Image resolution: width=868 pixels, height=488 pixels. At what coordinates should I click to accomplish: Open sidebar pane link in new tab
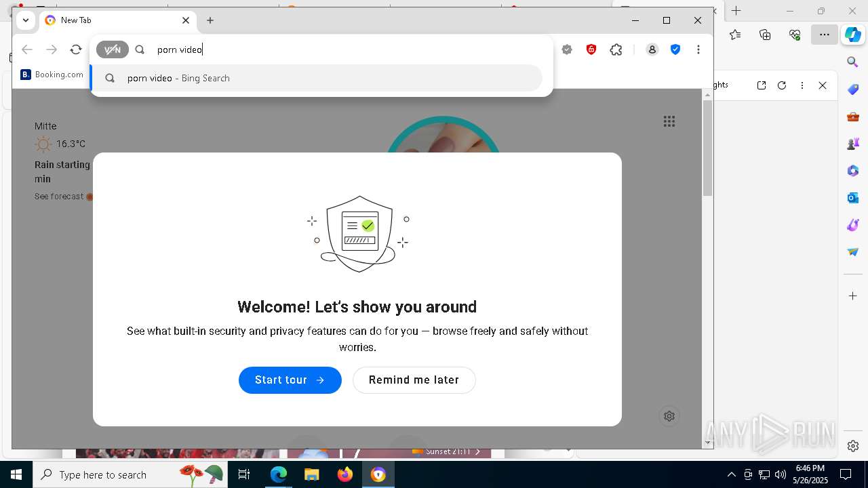[x=762, y=85]
